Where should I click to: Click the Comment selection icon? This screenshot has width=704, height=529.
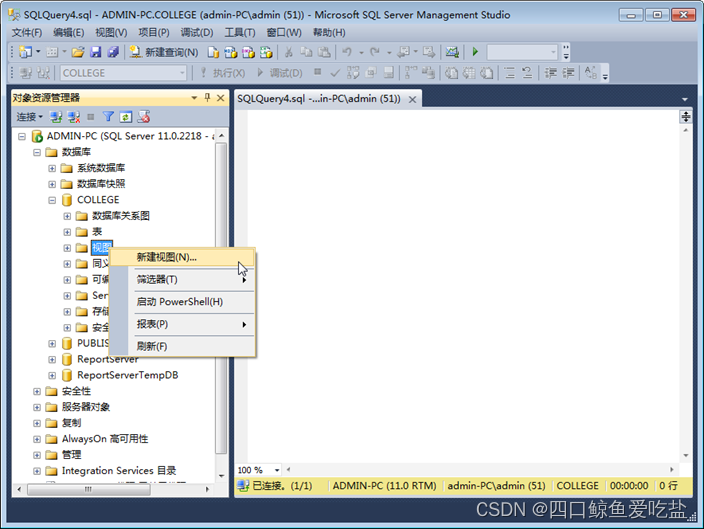510,73
